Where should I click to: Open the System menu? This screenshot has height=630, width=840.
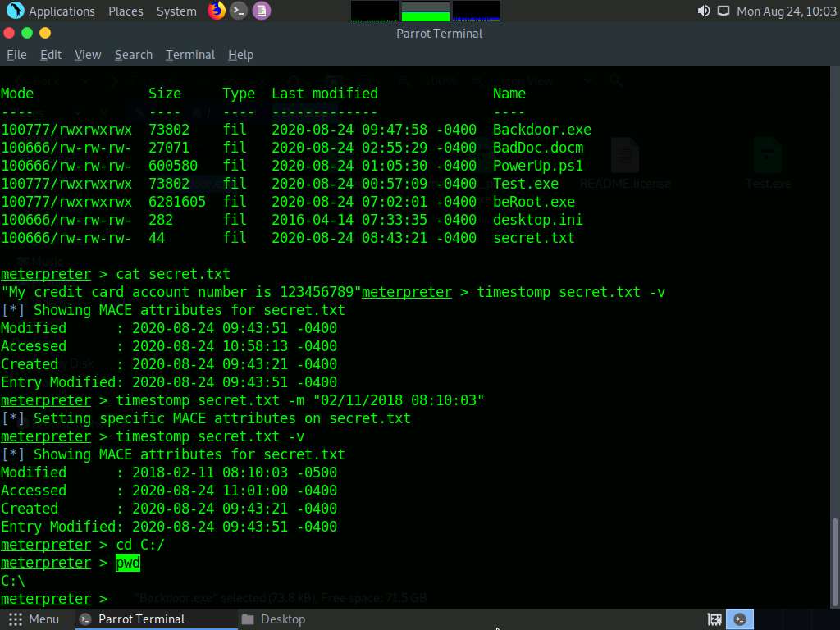coord(176,11)
